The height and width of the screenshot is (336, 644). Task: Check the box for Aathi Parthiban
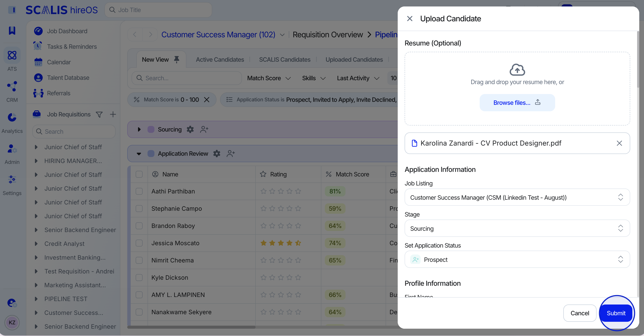tap(139, 191)
